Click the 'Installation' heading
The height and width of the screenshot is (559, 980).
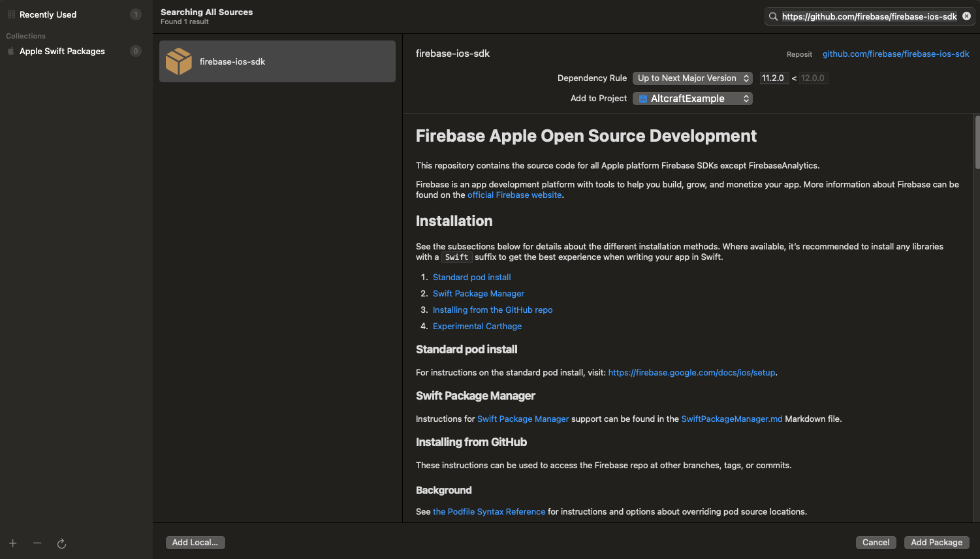[454, 221]
